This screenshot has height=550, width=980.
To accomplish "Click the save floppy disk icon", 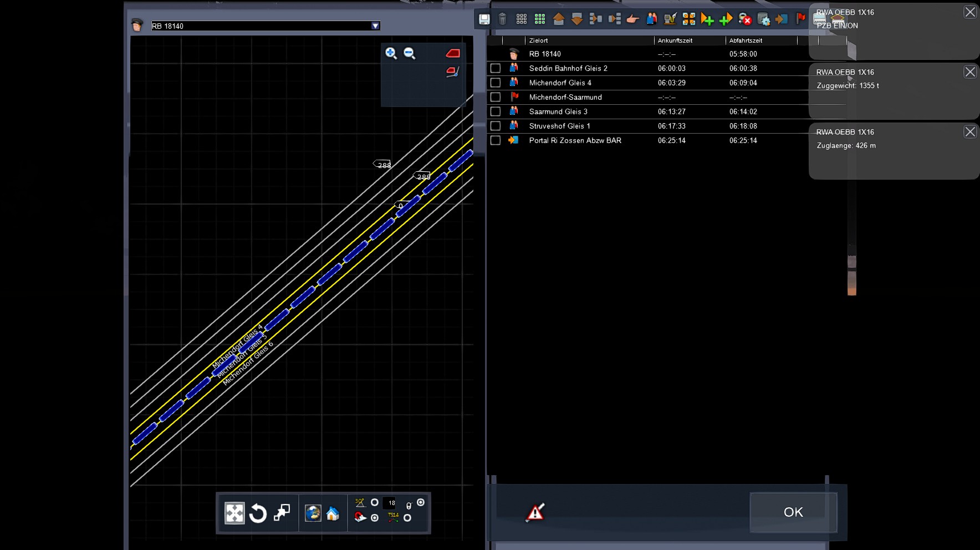I will tap(484, 19).
